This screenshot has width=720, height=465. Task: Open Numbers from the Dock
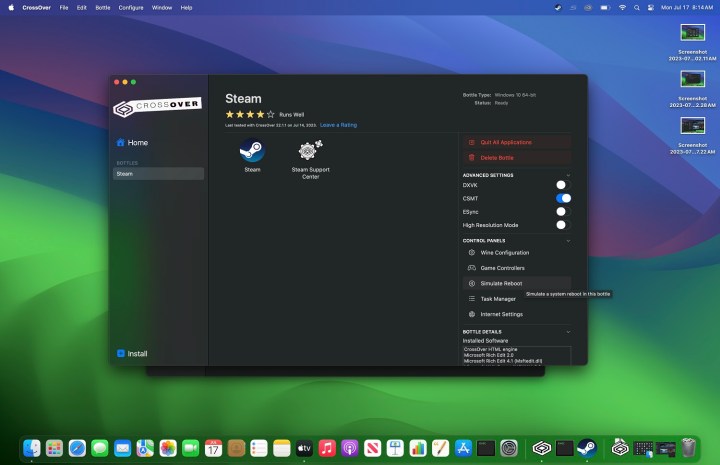pyautogui.click(x=418, y=448)
